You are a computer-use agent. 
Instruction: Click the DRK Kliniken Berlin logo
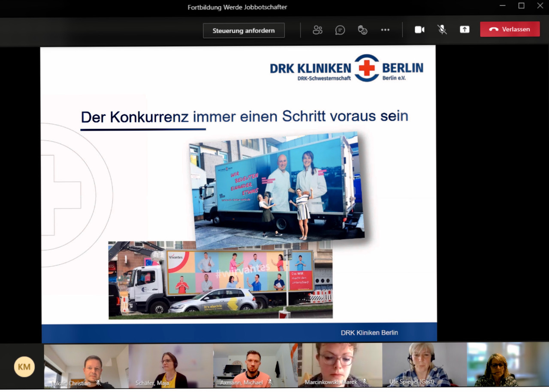[347, 68]
